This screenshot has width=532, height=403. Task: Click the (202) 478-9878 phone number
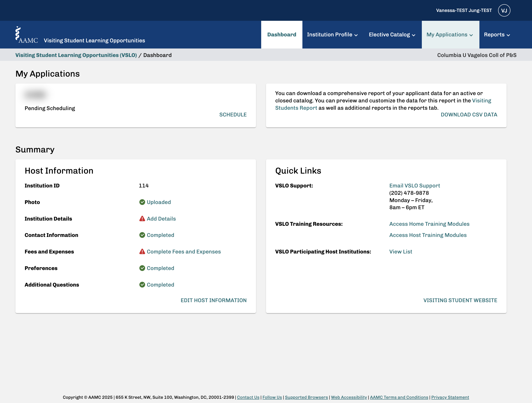tap(409, 193)
